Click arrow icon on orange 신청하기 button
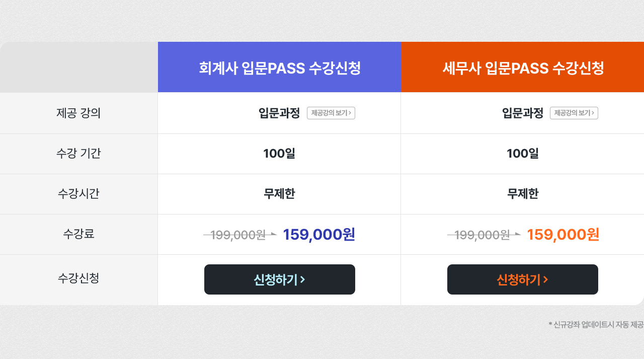Screen dimensions: 644x359 coord(545,280)
